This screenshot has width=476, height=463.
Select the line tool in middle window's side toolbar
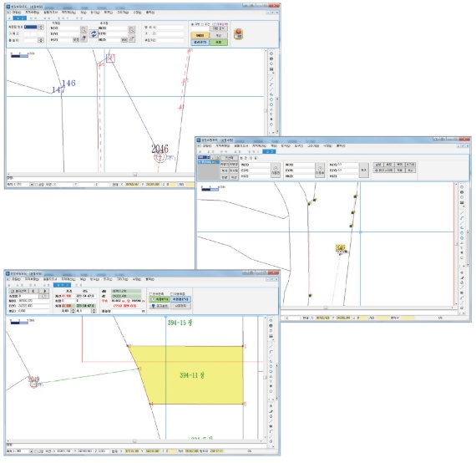[462, 212]
